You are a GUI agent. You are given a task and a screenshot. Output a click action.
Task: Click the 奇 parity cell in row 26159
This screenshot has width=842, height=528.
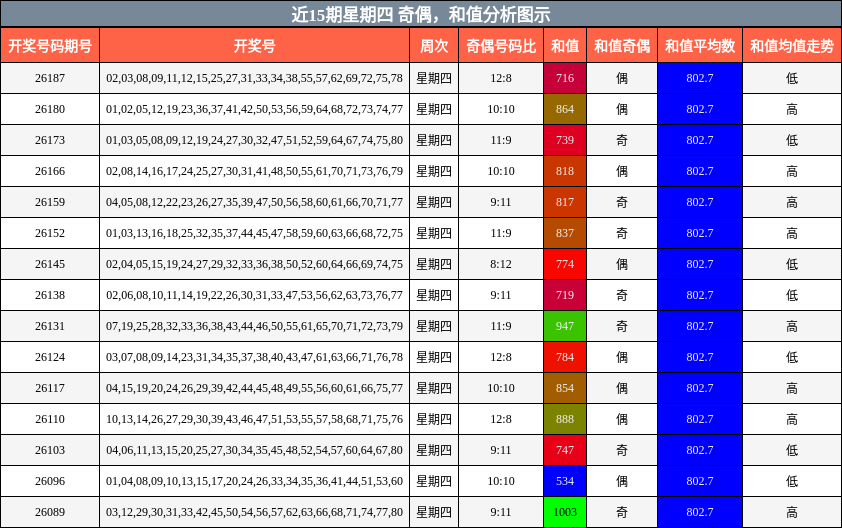point(622,202)
